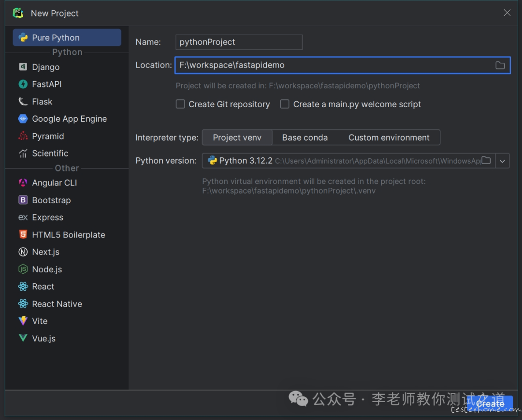Choose Pure Python project type
This screenshot has height=420, width=522.
click(67, 38)
